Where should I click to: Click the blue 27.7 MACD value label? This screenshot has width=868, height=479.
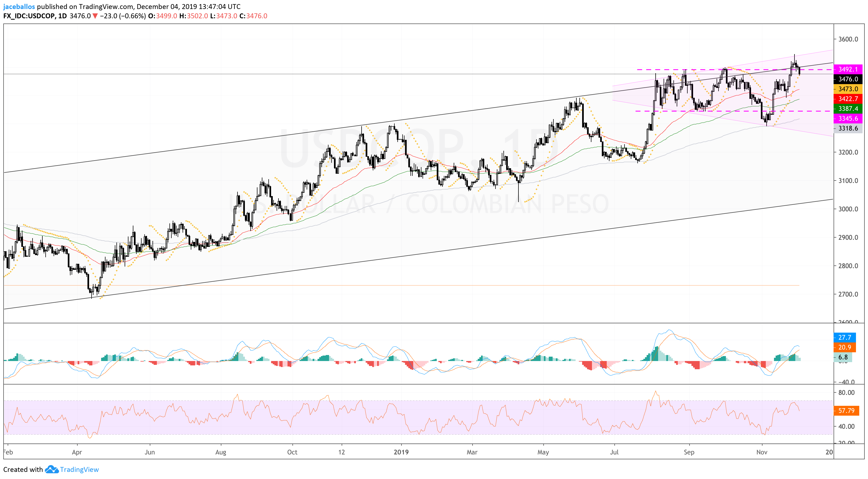click(844, 337)
